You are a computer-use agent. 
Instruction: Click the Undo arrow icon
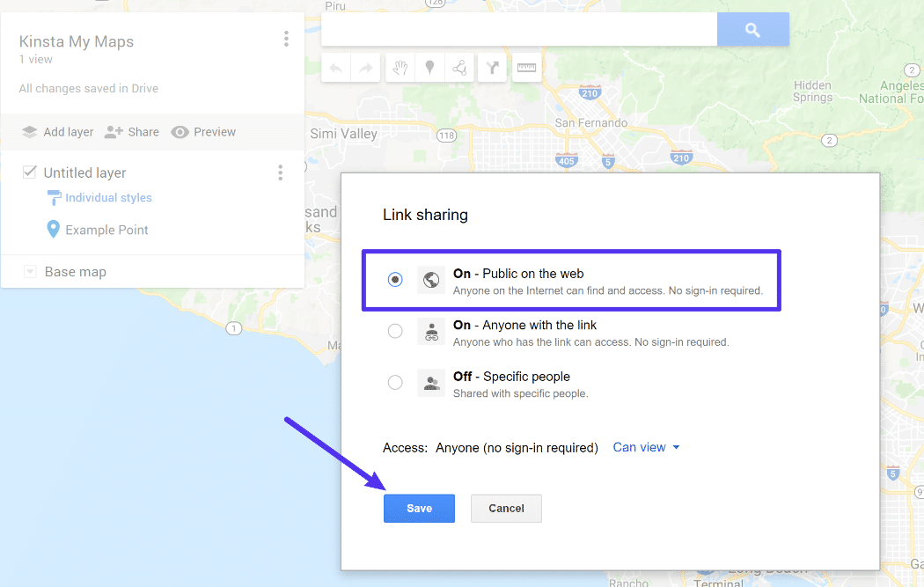(336, 69)
